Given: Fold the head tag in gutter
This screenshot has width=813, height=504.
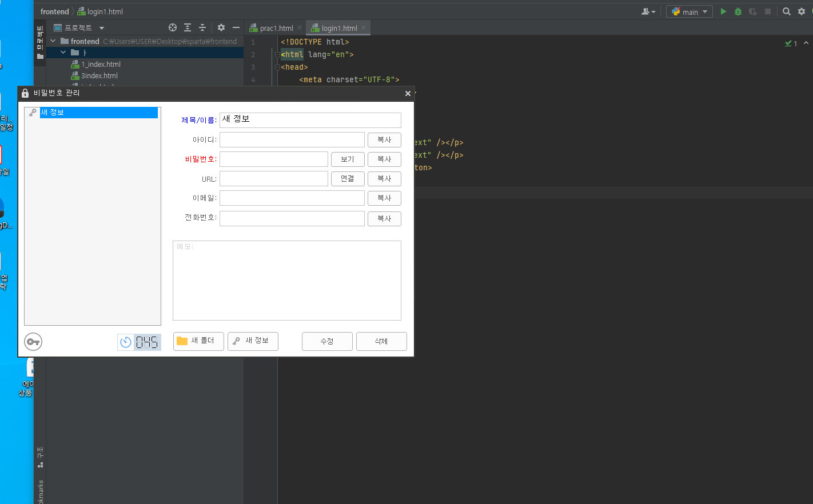Looking at the screenshot, I should click(x=277, y=67).
